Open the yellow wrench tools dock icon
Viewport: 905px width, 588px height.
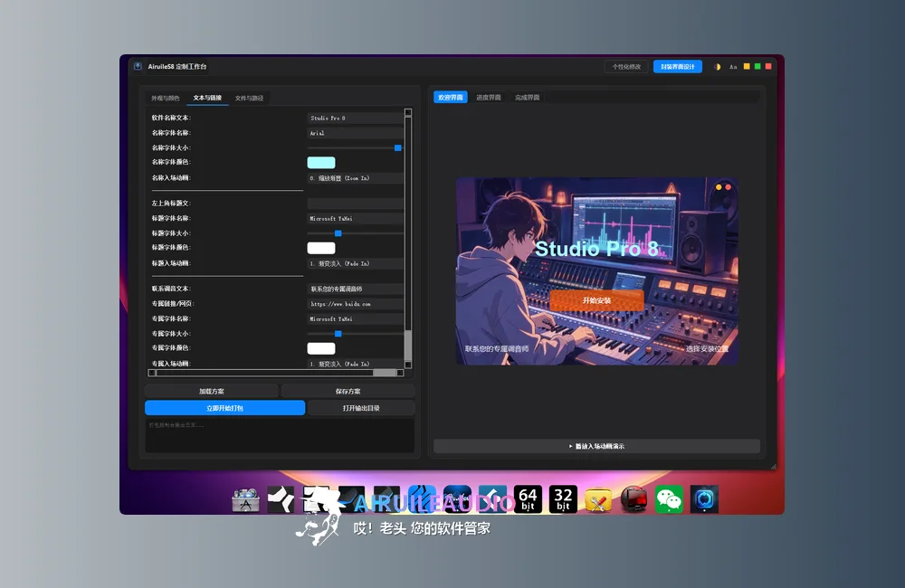pyautogui.click(x=598, y=499)
